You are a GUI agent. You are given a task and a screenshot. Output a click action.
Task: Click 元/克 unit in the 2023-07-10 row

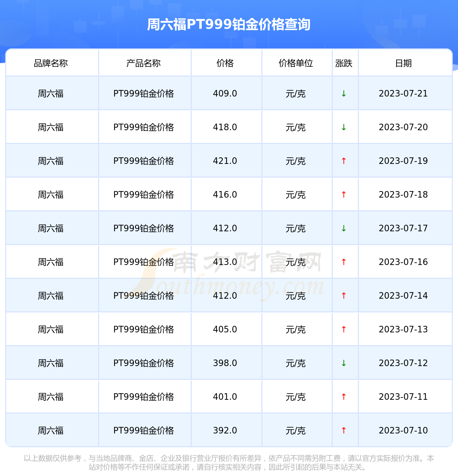(x=296, y=431)
